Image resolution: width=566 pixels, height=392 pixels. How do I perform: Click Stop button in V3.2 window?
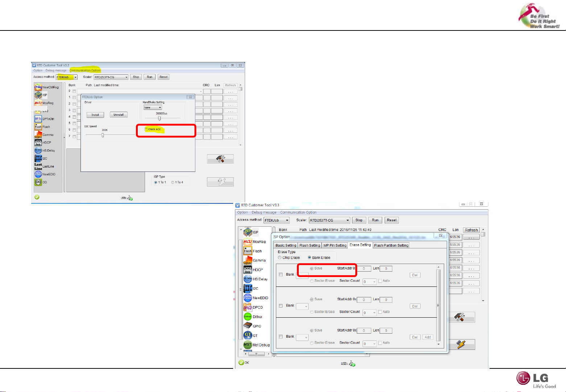click(x=136, y=77)
